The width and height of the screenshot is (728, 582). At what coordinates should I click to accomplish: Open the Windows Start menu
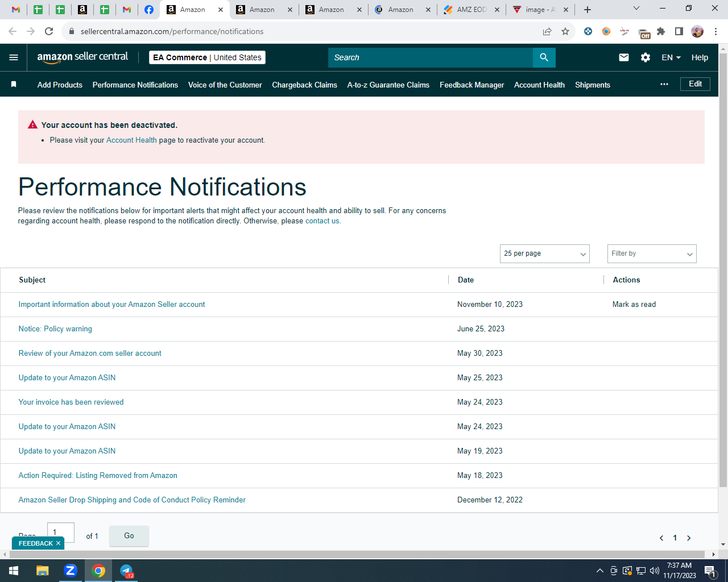click(14, 571)
